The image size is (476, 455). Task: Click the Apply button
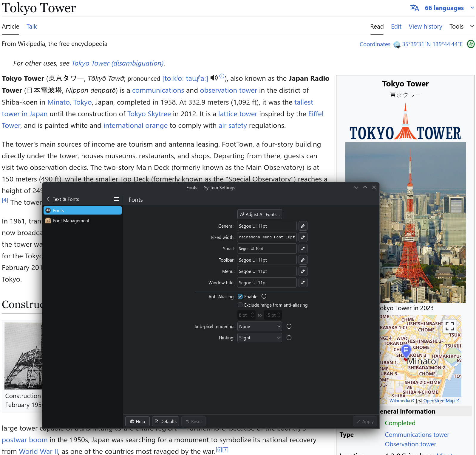[365, 421]
